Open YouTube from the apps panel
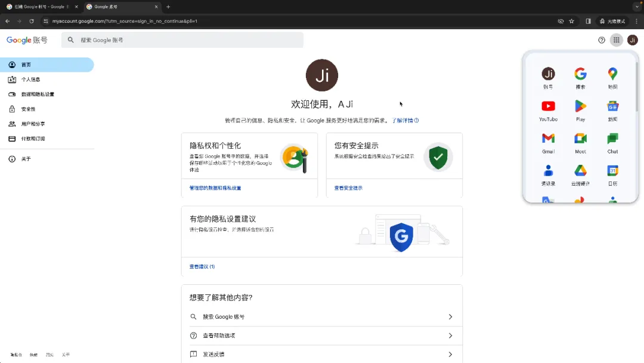 point(549,110)
